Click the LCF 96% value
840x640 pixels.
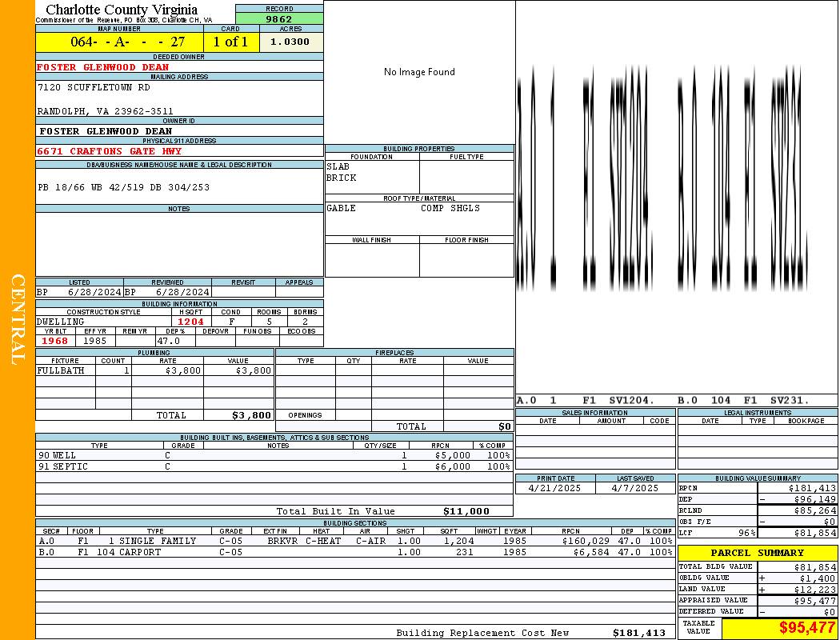pyautogui.click(x=746, y=533)
